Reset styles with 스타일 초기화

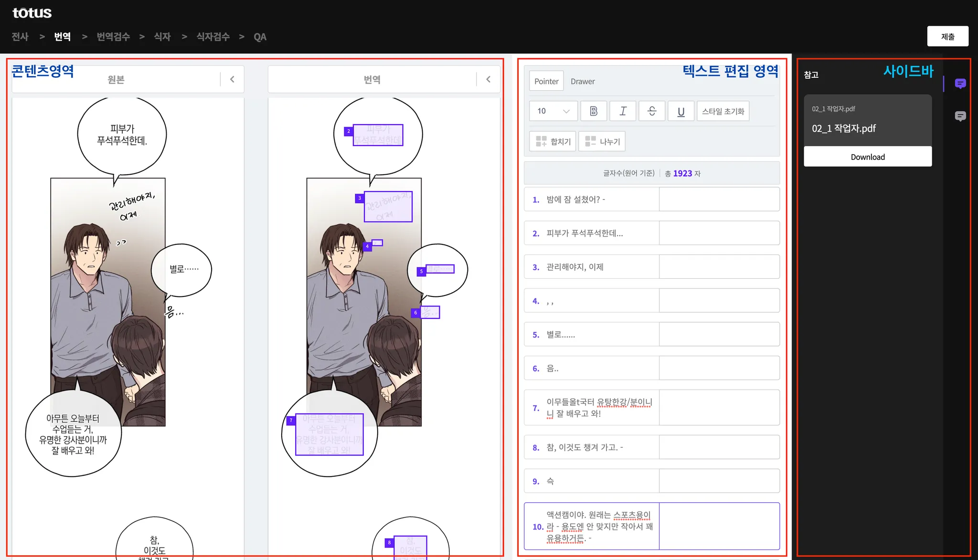coord(723,111)
